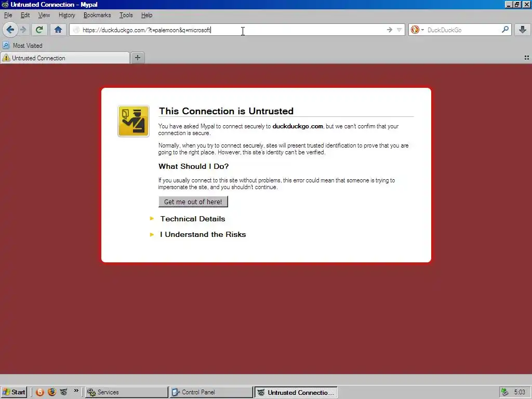The width and height of the screenshot is (532, 399).
Task: Open the View menu
Action: tap(44, 15)
